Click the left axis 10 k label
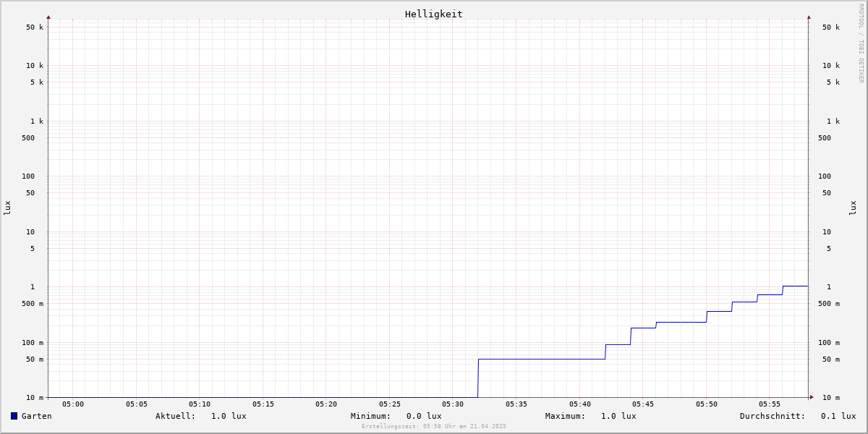Viewport: 868px width, 434px height. coord(35,66)
